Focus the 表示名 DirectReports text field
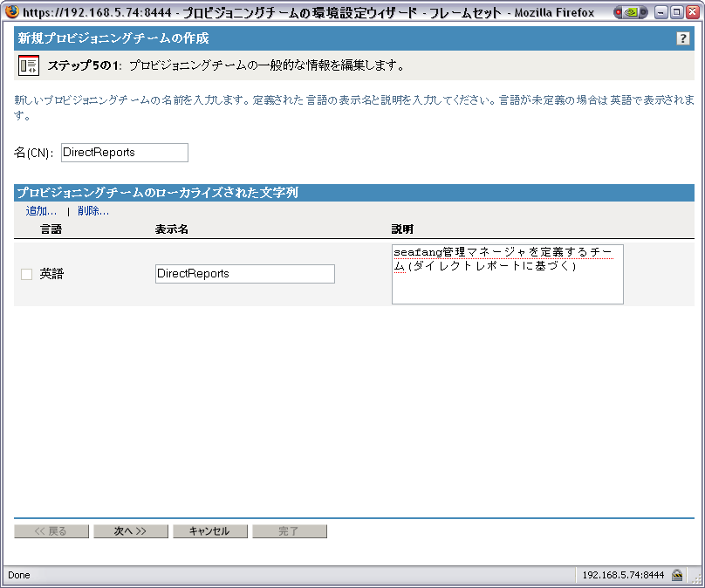The height and width of the screenshot is (588, 705). click(245, 274)
